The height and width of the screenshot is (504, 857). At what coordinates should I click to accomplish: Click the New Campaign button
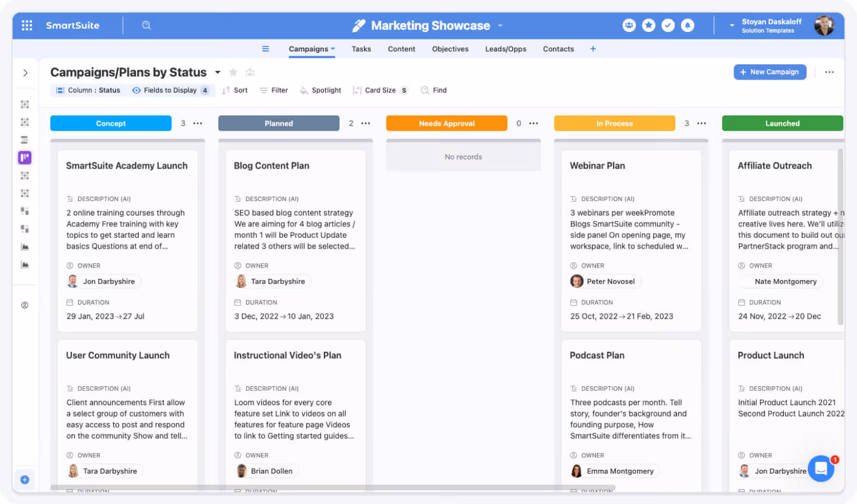coord(770,72)
